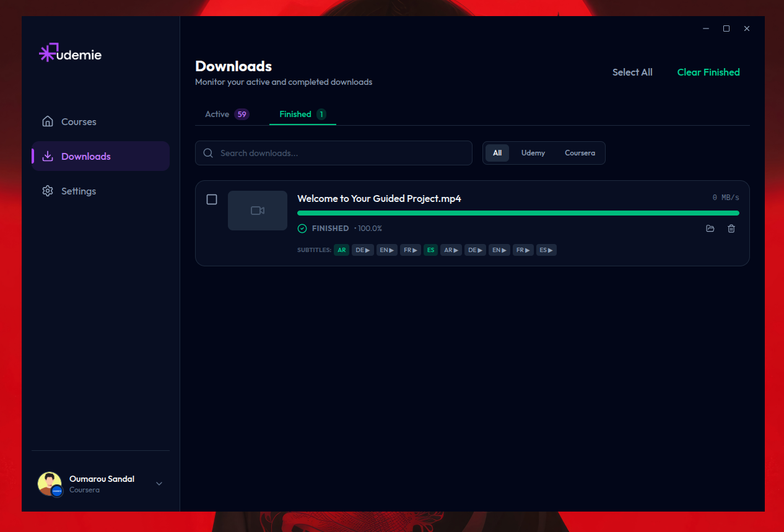Open the Downloads section in the sidebar
The width and height of the screenshot is (784, 532).
(85, 156)
